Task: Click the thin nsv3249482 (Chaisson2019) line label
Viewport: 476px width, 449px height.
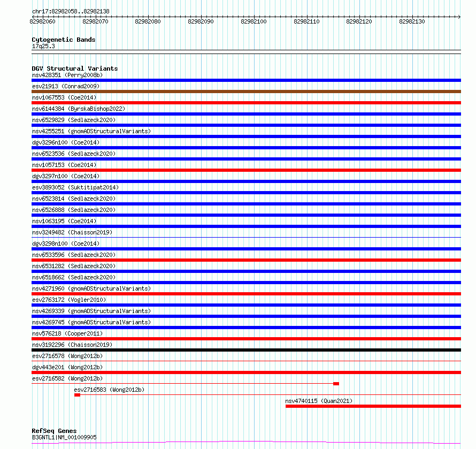Action: (72, 232)
